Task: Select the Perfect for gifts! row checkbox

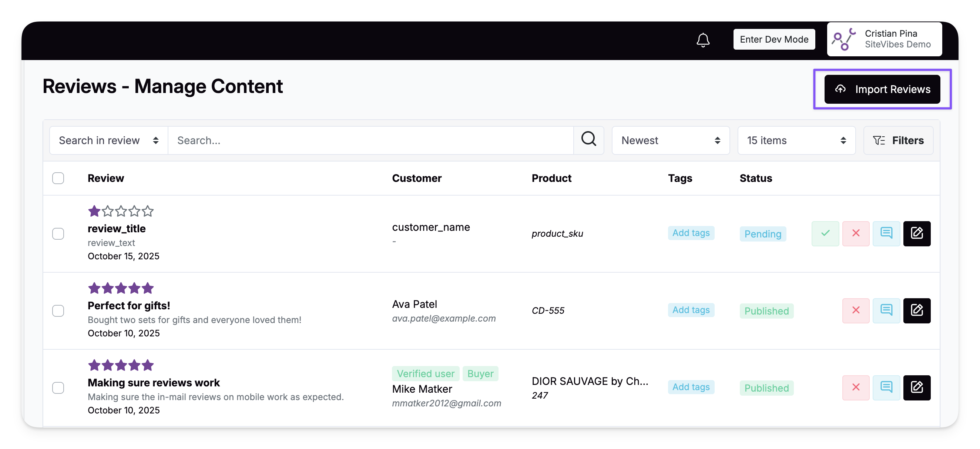Action: click(58, 310)
